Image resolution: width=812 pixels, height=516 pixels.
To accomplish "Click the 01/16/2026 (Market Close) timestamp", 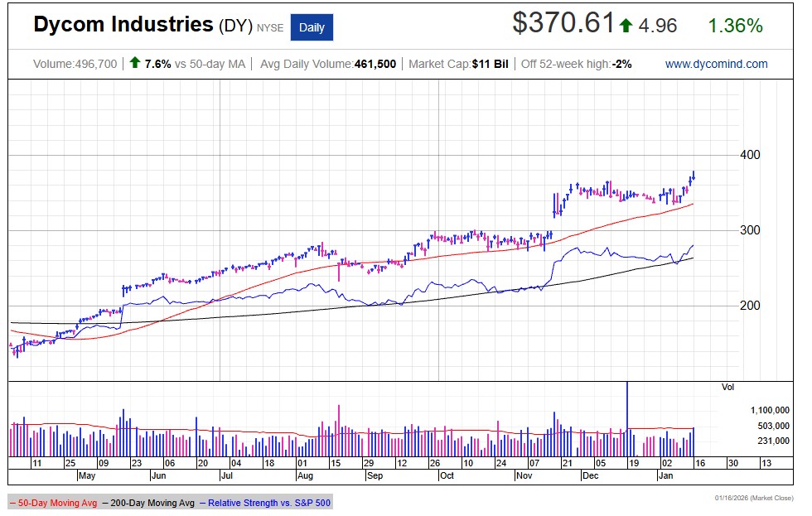I will (754, 498).
